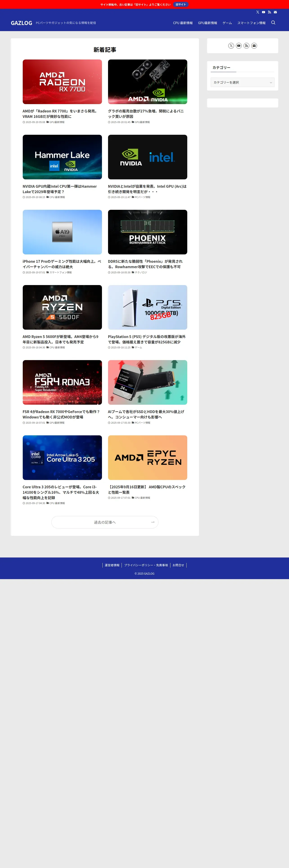Open the Hammer Lake thumbnail
Image resolution: width=289 pixels, height=868 pixels.
tap(62, 157)
